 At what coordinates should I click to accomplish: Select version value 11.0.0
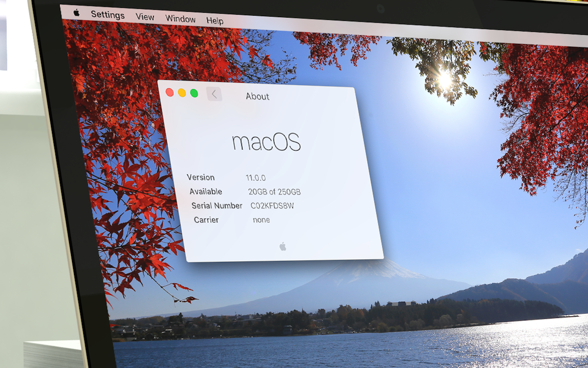point(256,178)
